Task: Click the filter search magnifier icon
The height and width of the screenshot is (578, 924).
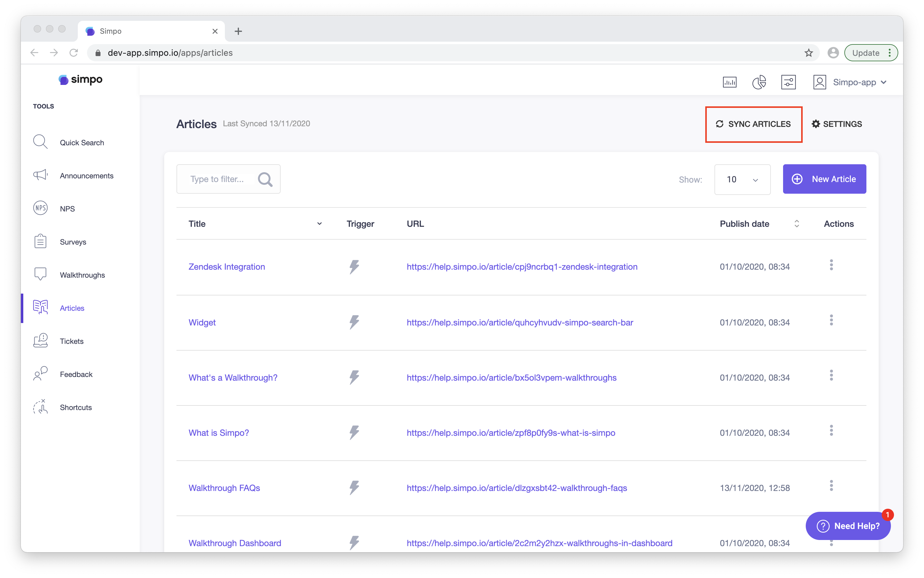Action: click(x=265, y=179)
